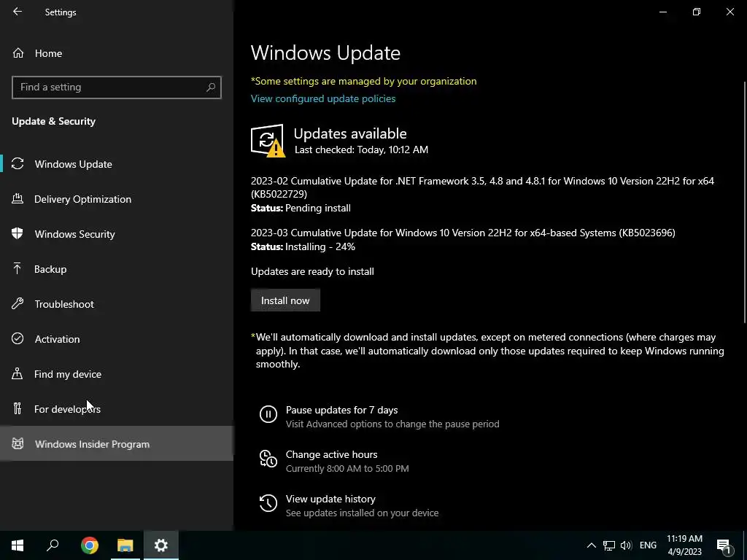
Task: Click Pause updates for 7 days
Action: click(341, 410)
